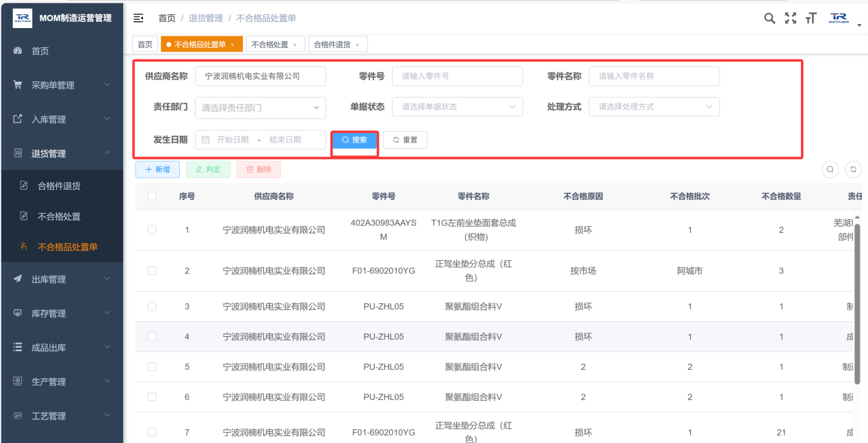Viewport: 868px width, 443px height.
Task: Tick the select-all checkbox in table header
Action: tap(152, 196)
